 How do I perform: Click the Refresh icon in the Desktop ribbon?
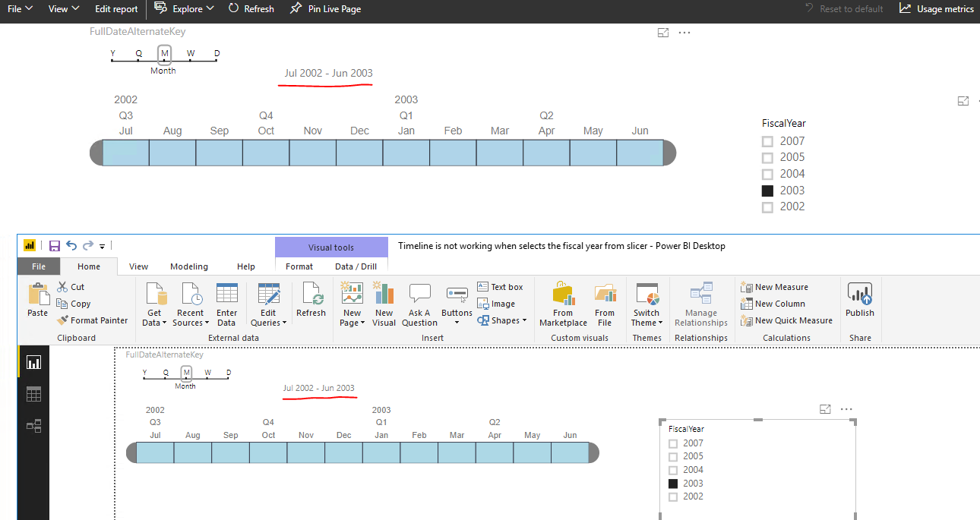point(311,294)
